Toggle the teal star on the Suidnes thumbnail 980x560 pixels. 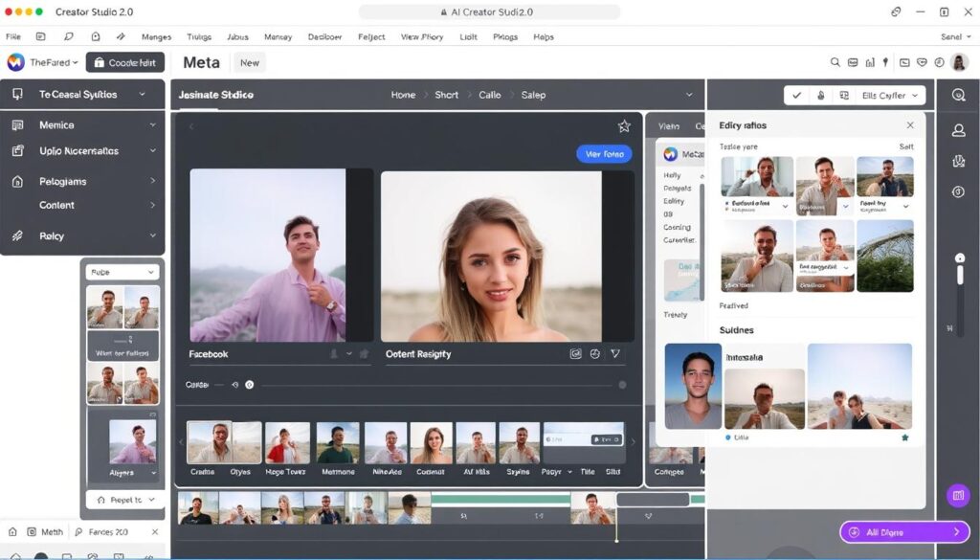[x=904, y=437]
